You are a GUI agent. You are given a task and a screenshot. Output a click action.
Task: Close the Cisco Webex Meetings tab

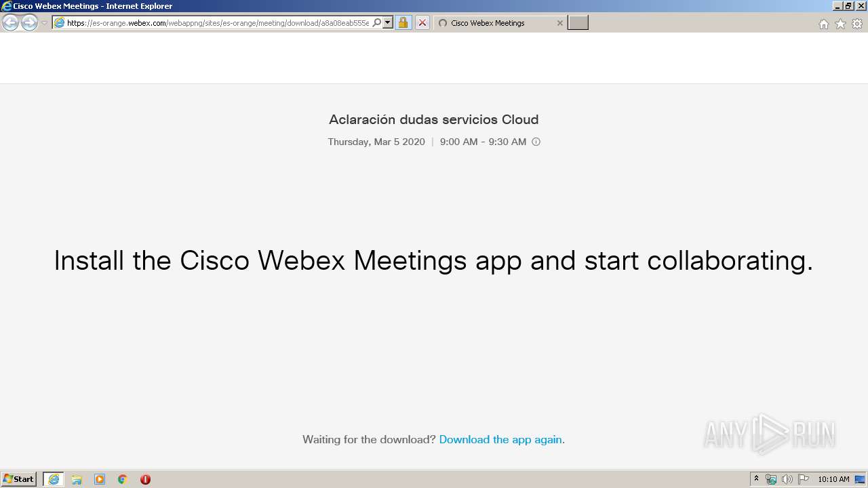click(559, 23)
